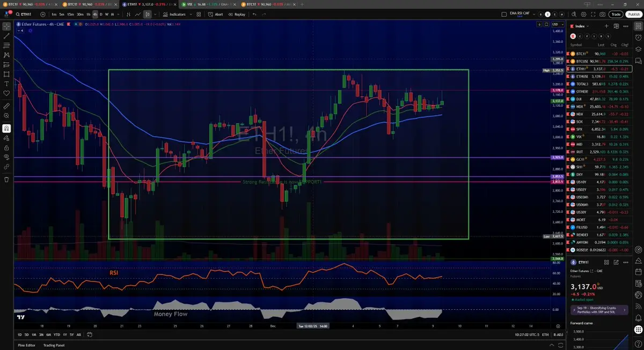Image resolution: width=644 pixels, height=350 pixels.
Task: Open the ETH1! symbol search
Action: pyautogui.click(x=24, y=14)
